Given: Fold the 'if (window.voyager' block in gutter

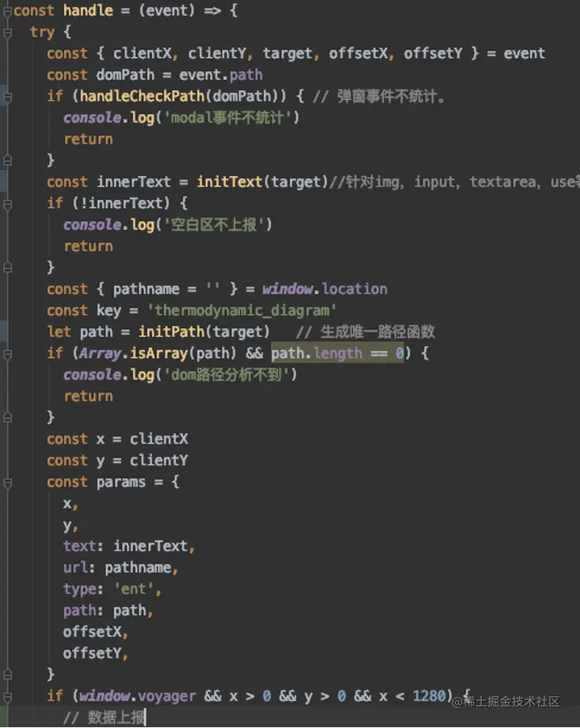Looking at the screenshot, I should [x=7, y=696].
